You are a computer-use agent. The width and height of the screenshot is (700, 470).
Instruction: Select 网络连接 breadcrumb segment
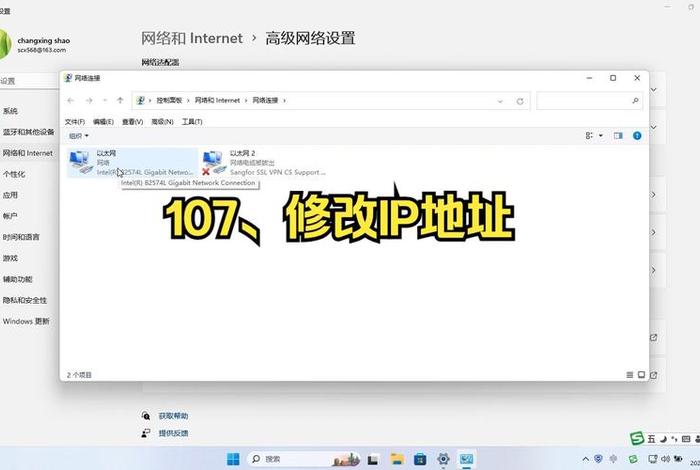[265, 100]
